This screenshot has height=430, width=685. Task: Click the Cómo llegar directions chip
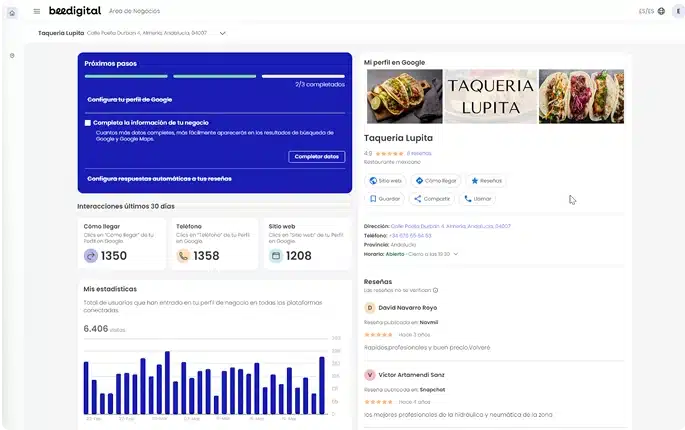coord(434,181)
